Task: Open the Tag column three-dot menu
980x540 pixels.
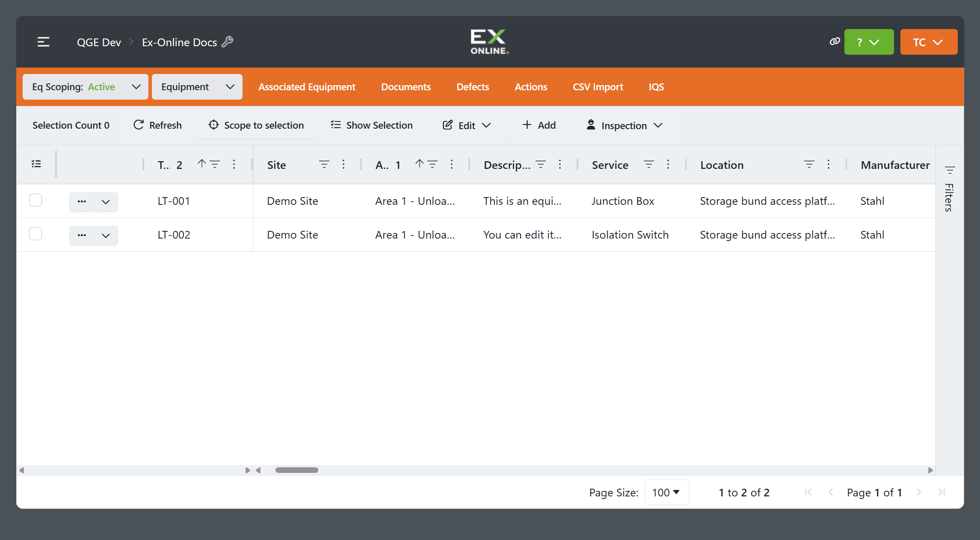Action: click(x=234, y=164)
